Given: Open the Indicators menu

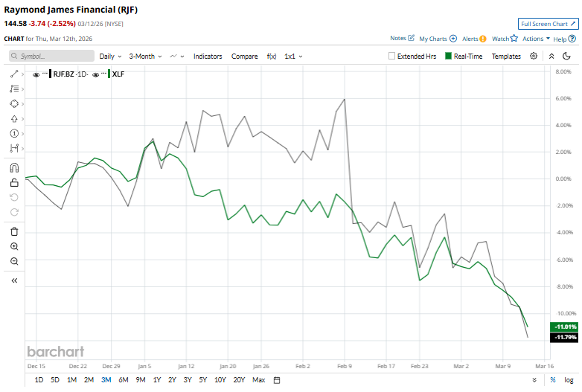Looking at the screenshot, I should pos(208,56).
